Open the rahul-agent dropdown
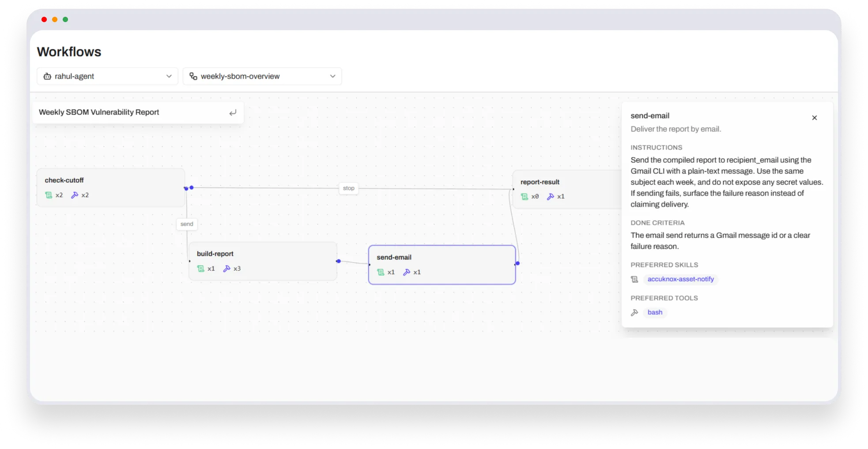 pyautogui.click(x=107, y=76)
